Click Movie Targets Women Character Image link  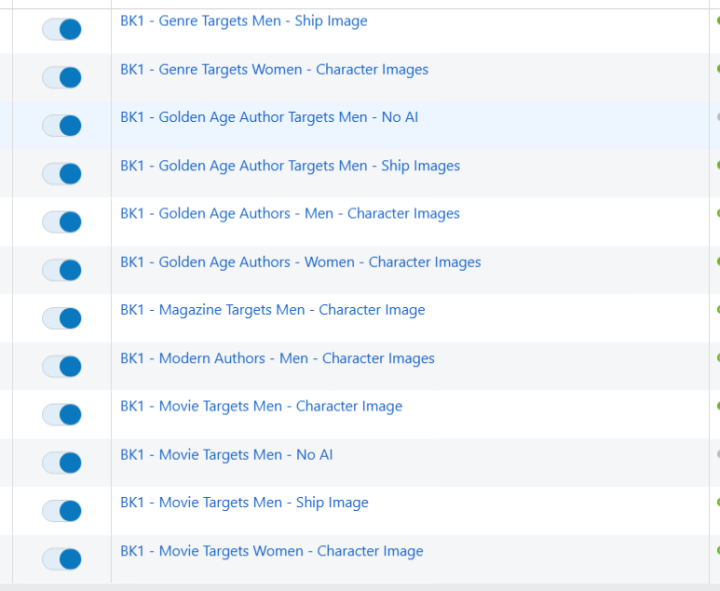click(271, 551)
